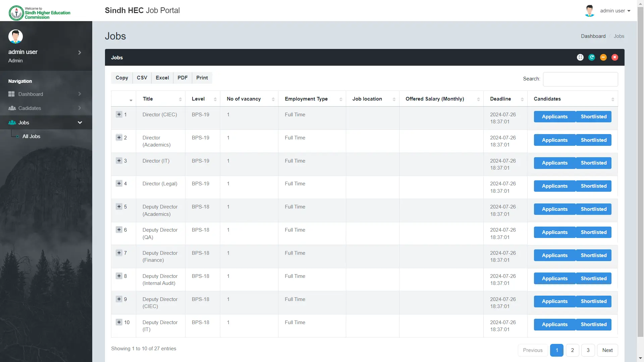Open the admin user dropdown menu
Image resolution: width=644 pixels, height=362 pixels.
coord(615,11)
